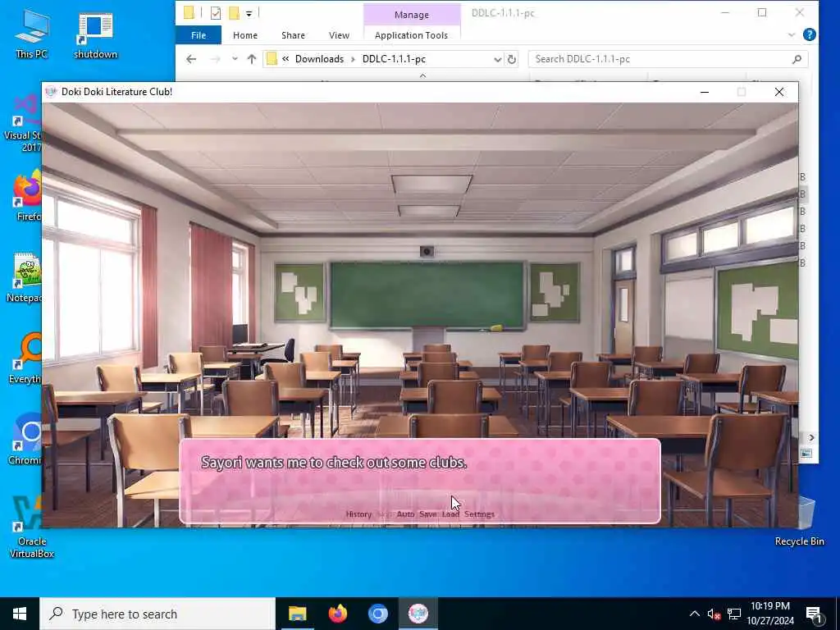Select the shutdown desktop shortcut
840x630 pixels.
point(95,35)
